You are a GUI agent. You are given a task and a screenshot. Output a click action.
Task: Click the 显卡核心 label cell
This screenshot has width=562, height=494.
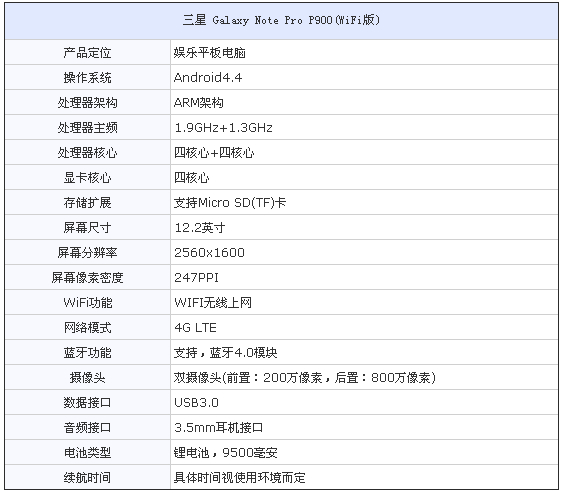(87, 178)
